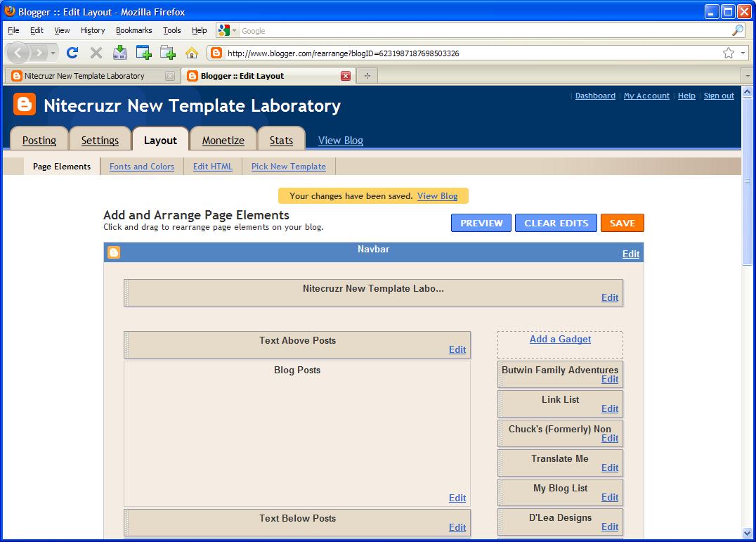Open the list all tabs dropdown
Screen dimensions: 756x542
tap(748, 76)
